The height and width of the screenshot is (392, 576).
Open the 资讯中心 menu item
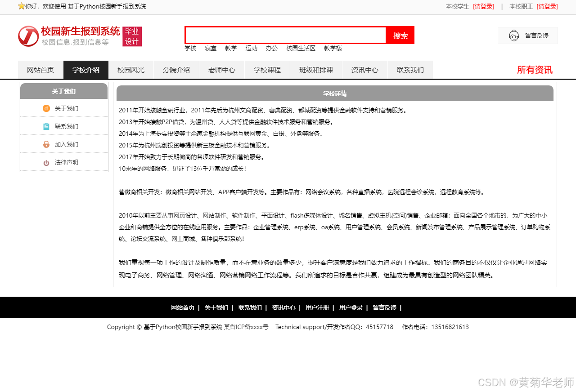point(364,70)
